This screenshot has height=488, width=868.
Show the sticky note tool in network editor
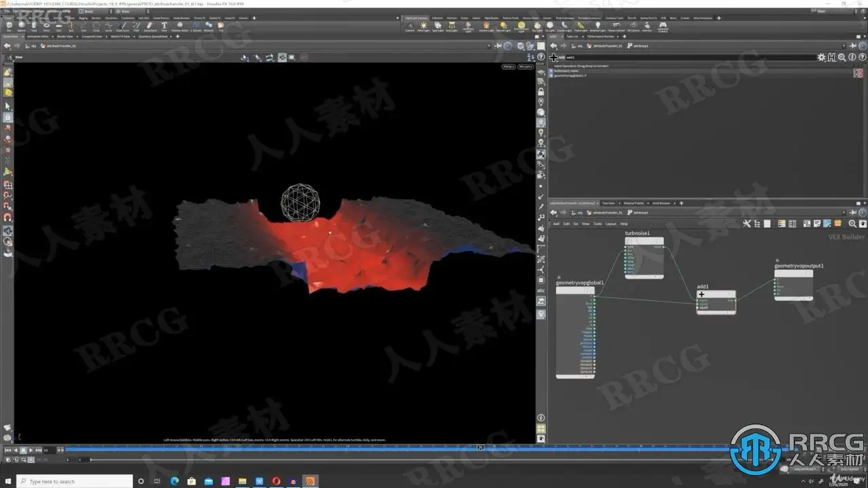tap(817, 224)
